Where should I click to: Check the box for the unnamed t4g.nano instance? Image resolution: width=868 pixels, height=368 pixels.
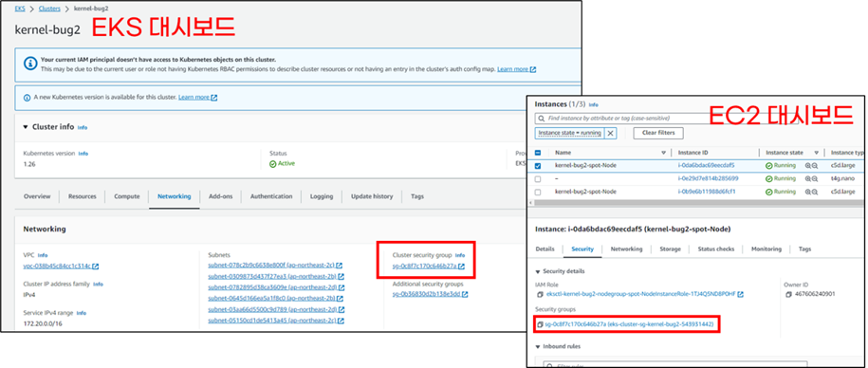(x=538, y=178)
